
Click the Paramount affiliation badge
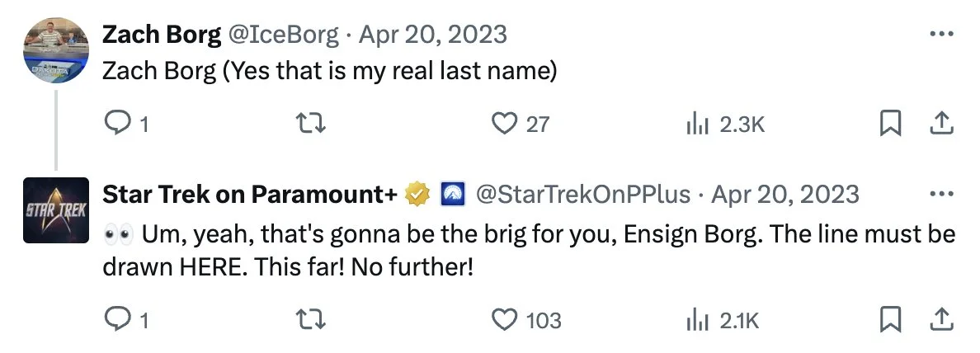click(x=451, y=195)
